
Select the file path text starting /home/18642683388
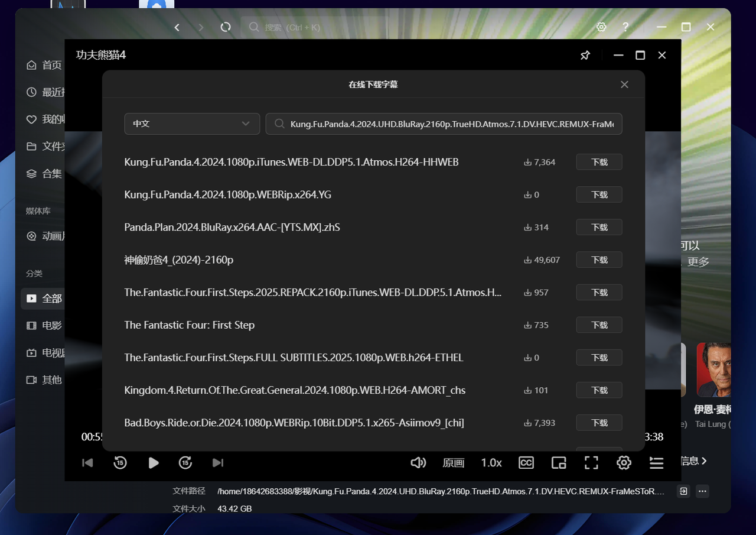(x=441, y=491)
